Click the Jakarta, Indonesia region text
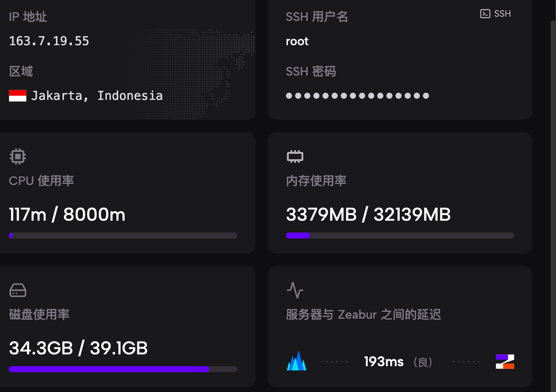Screen dimensions: 556x392 tap(97, 96)
